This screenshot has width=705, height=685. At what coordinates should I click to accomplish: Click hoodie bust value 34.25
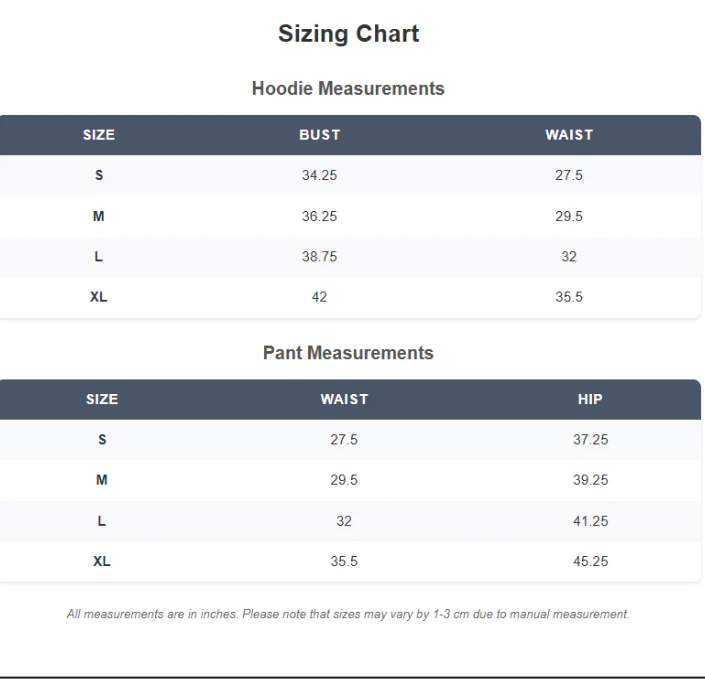(319, 176)
